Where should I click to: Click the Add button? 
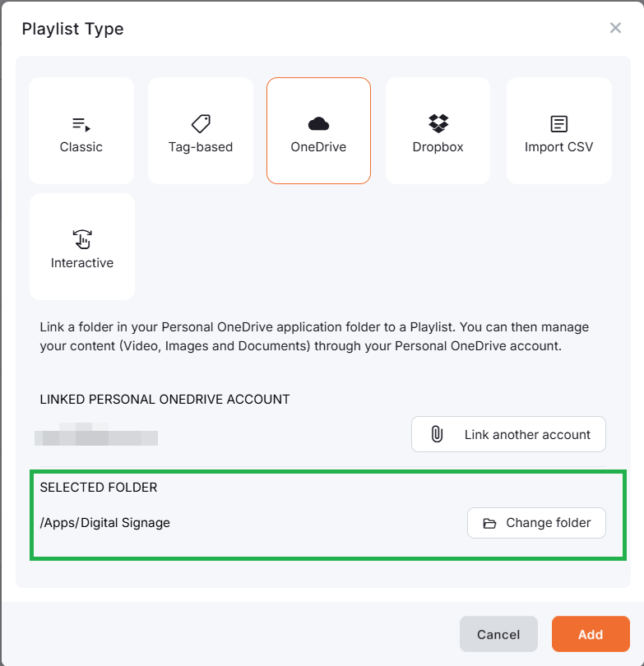pos(590,634)
